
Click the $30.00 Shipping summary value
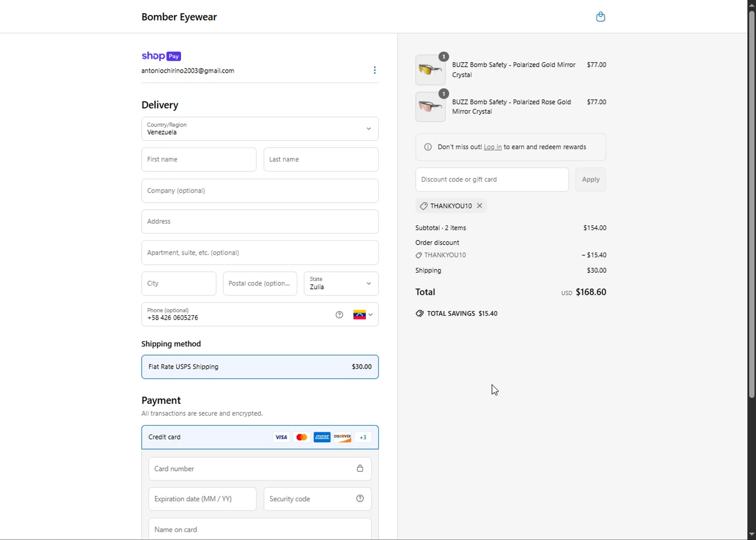(x=597, y=270)
